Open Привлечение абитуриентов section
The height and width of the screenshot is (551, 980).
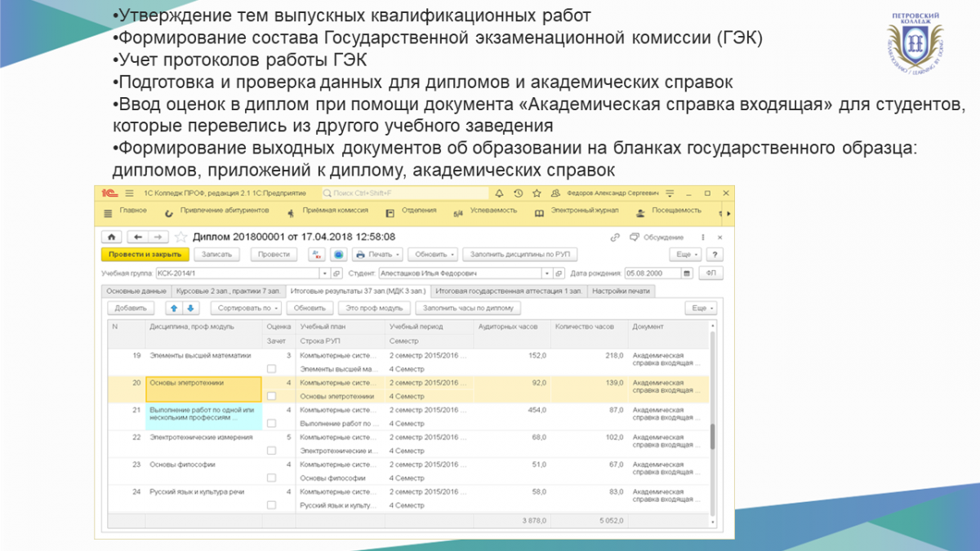click(x=225, y=211)
